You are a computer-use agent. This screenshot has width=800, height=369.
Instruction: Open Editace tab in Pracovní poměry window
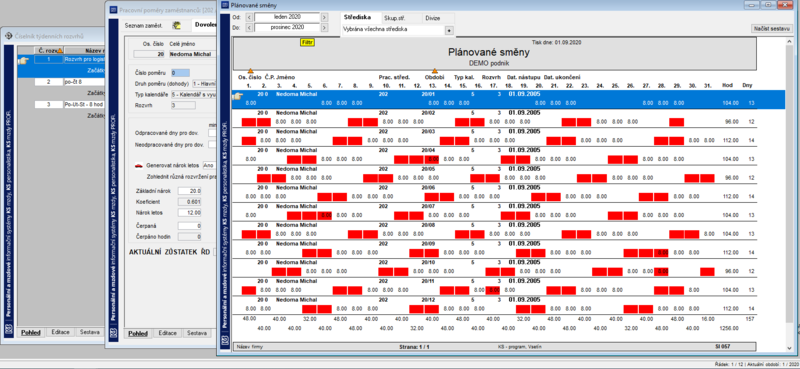click(x=167, y=333)
